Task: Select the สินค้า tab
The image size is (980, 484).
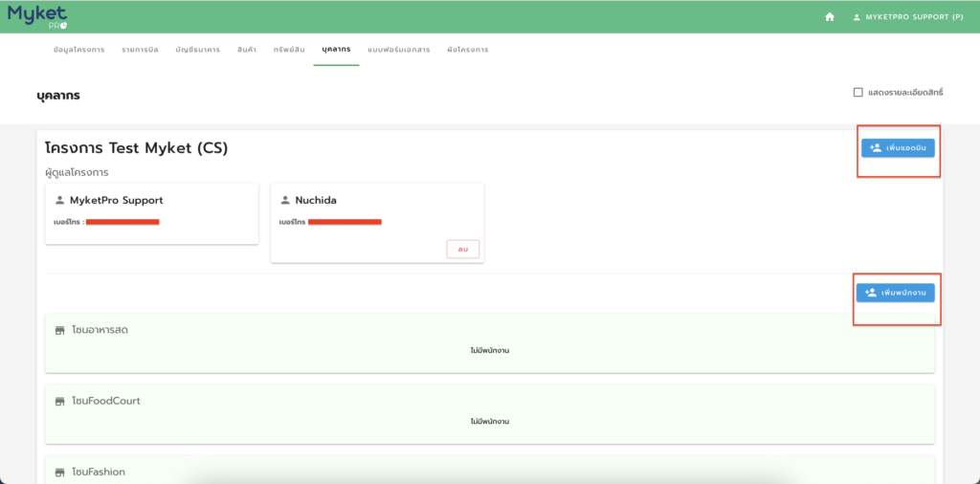Action: (247, 50)
